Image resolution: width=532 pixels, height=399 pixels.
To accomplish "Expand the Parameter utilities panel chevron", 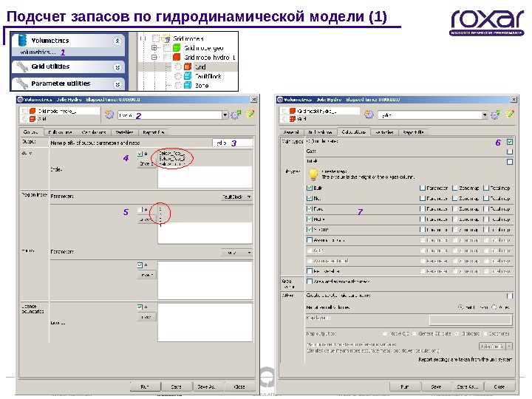I will tap(117, 84).
